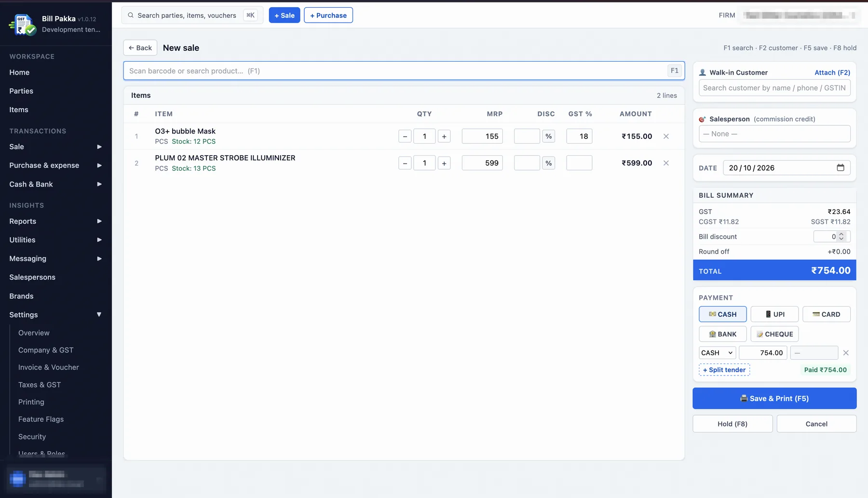Add a Split tender

(x=724, y=370)
